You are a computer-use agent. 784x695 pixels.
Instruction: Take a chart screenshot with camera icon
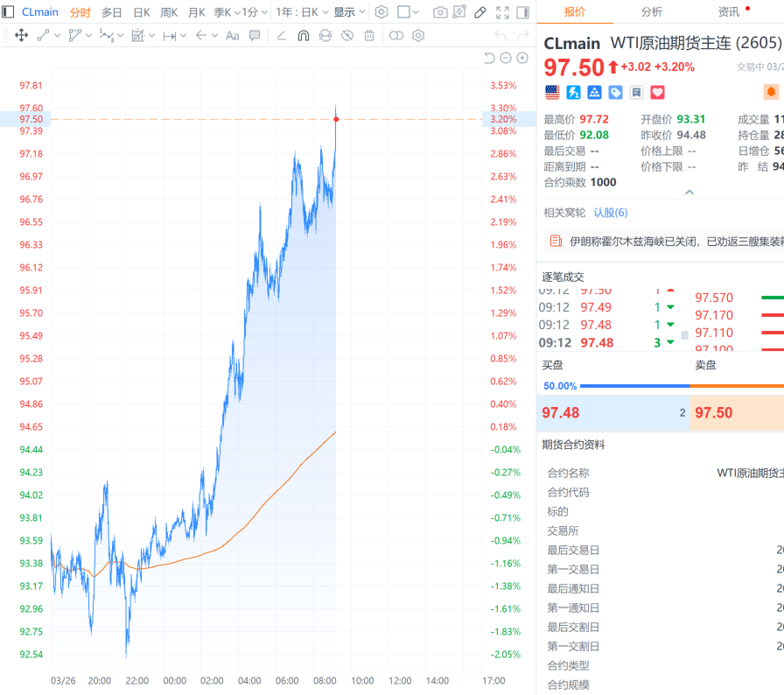point(440,12)
